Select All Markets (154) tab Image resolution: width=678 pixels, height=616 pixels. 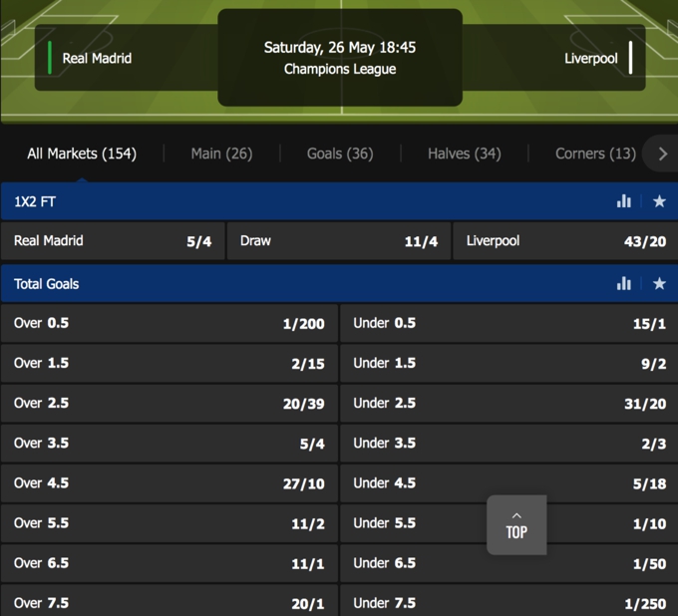point(82,154)
